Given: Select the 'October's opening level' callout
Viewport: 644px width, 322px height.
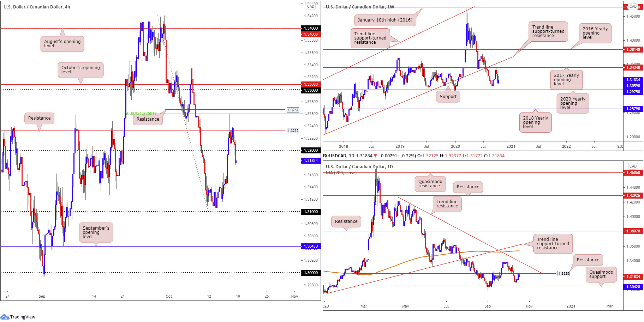Looking at the screenshot, I should pyautogui.click(x=80, y=69).
